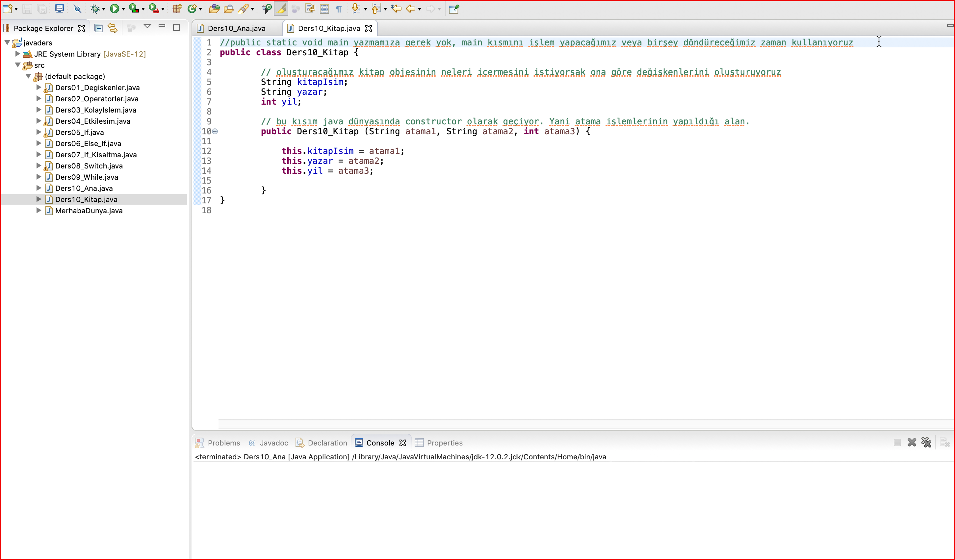Click the green Run button
The width and height of the screenshot is (955, 560).
tap(114, 9)
